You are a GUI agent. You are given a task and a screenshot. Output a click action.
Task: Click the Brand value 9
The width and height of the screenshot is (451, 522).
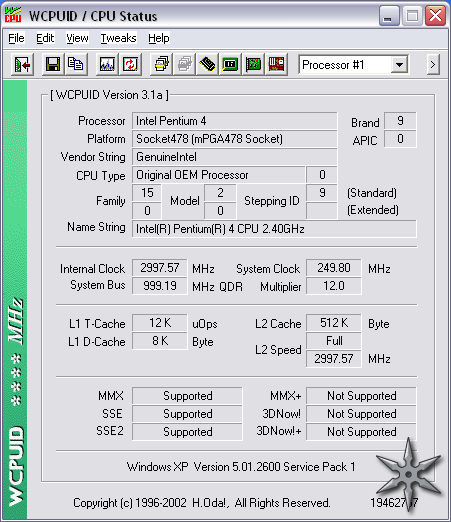400,121
